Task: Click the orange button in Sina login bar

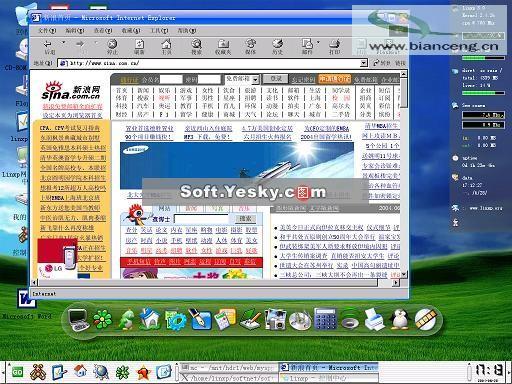Action: pyautogui.click(x=334, y=79)
